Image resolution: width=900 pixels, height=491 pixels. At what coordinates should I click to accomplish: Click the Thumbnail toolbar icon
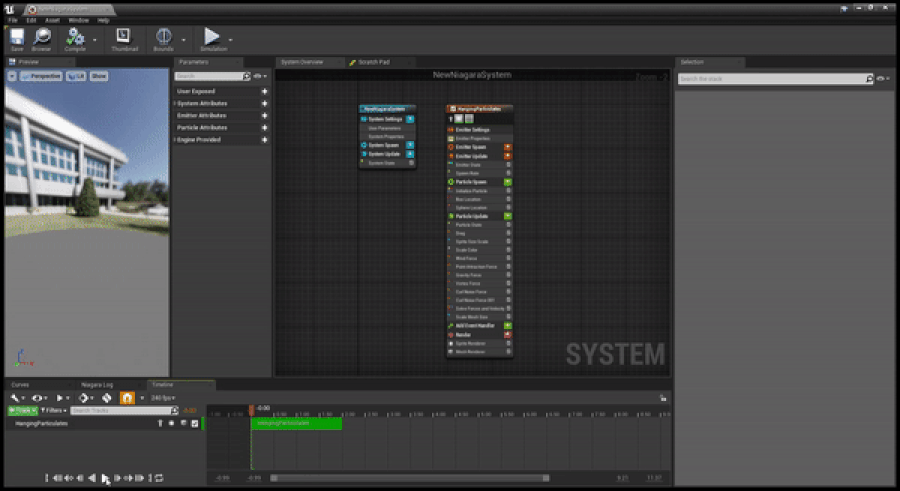(x=123, y=37)
